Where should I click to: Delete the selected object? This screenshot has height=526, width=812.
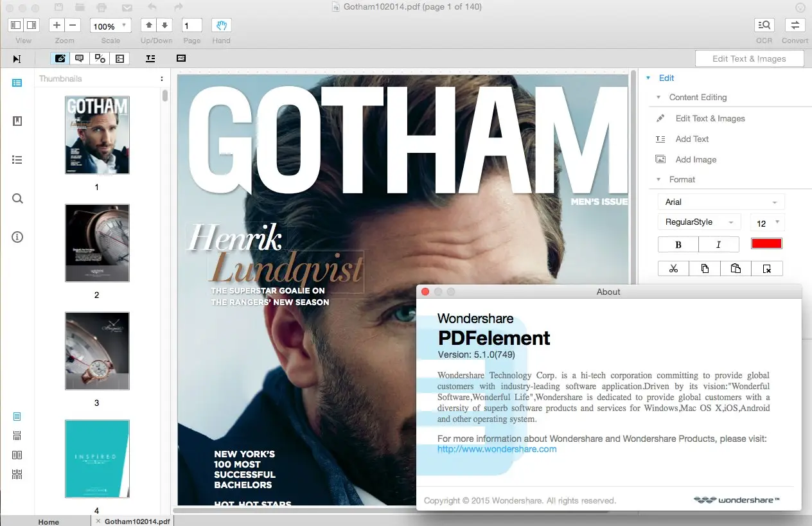[767, 268]
